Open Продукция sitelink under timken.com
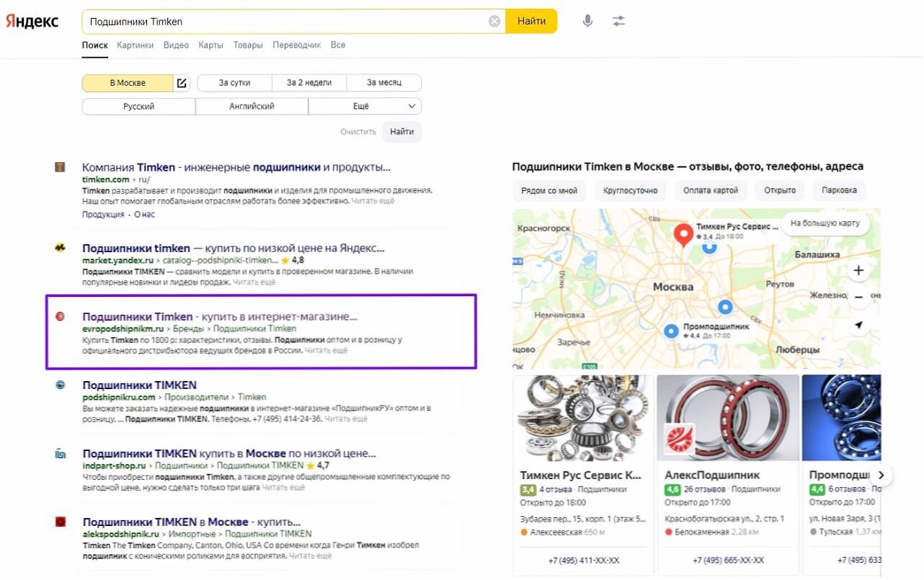Screen dimensions: 924x580 pos(103,215)
